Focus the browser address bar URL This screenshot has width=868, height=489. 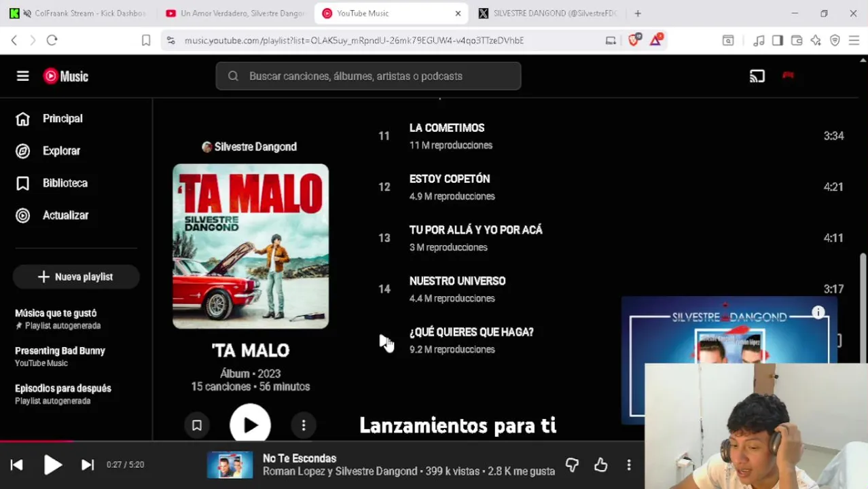coord(354,41)
